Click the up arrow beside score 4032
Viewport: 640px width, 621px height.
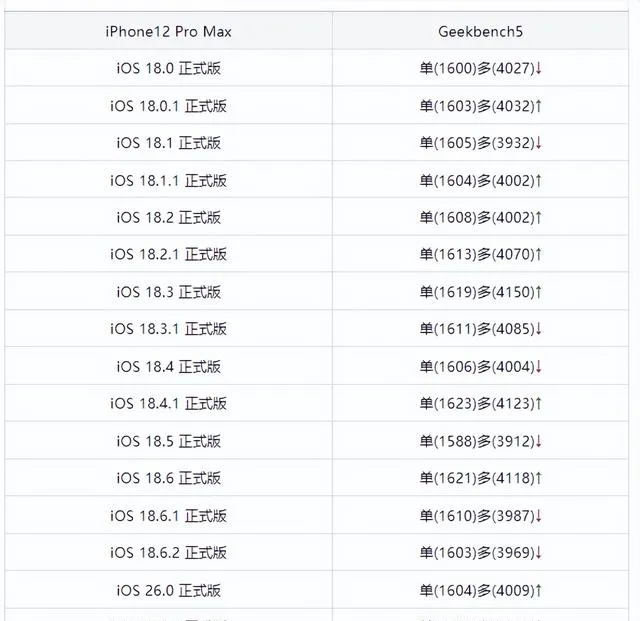tap(538, 106)
